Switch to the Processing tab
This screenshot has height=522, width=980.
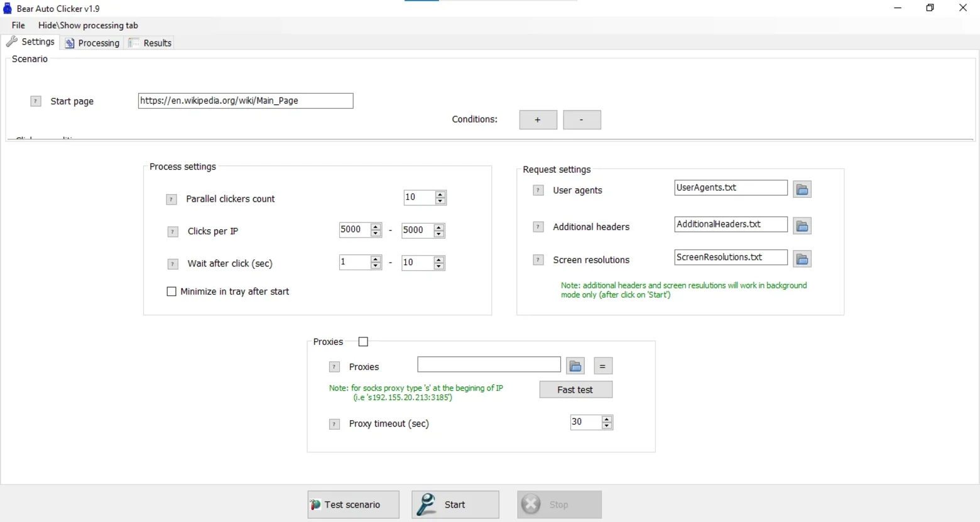click(92, 43)
